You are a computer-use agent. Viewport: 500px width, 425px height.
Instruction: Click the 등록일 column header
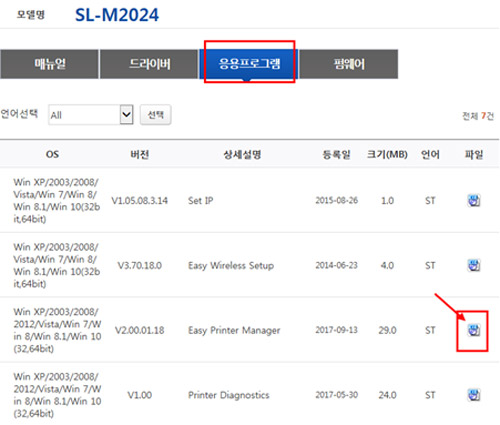click(336, 154)
